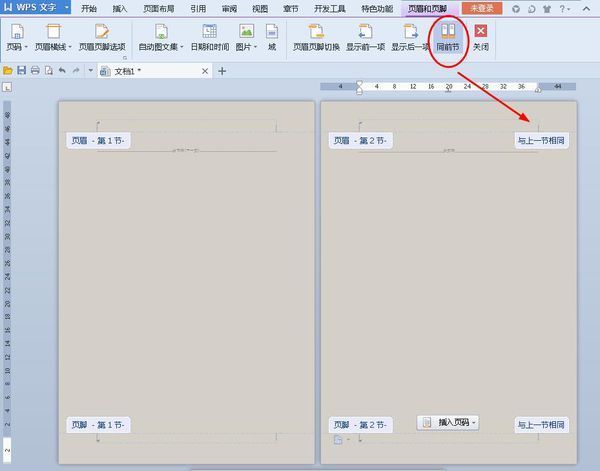Open 页眉页脚选项 header footer options

coord(102,38)
